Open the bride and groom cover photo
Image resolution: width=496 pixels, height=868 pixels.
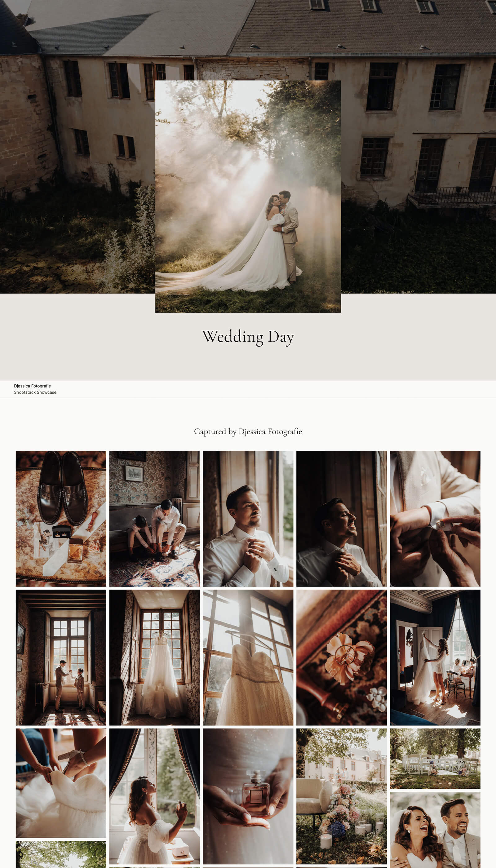coord(248,196)
